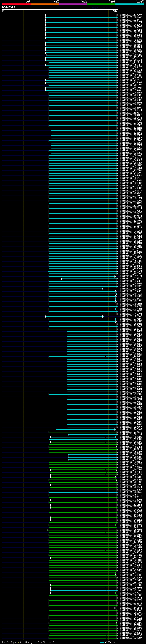Select the UniRef100_A4J0T0 label
The image size is (146, 644).
[x=131, y=593]
